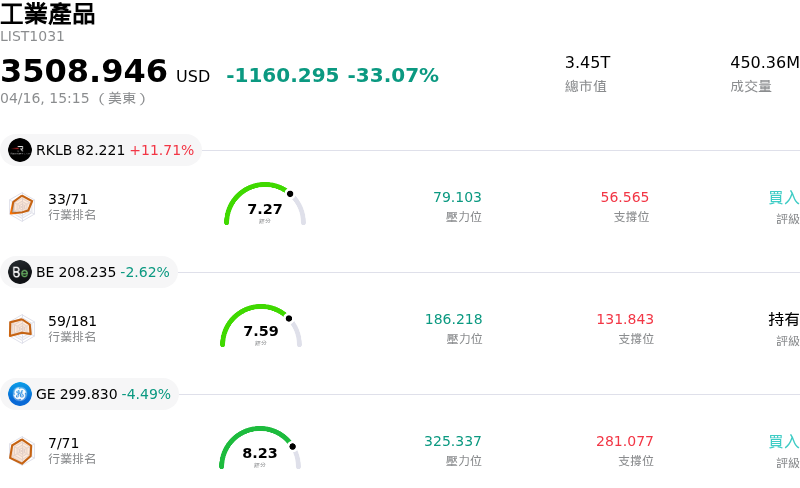800x488 pixels.
Task: Open BE industry rank radar icon
Action: tap(22, 328)
